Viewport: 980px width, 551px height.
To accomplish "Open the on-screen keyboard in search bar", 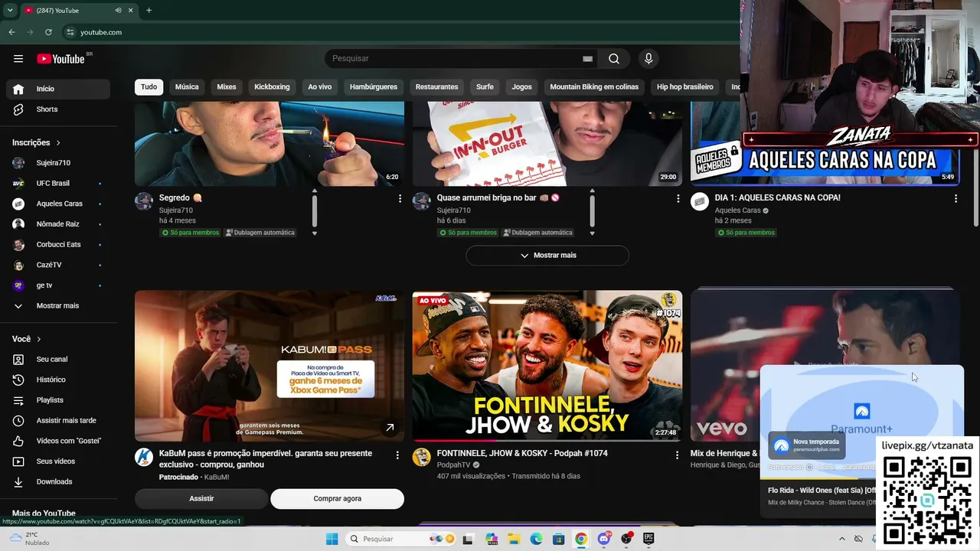I will coord(587,59).
